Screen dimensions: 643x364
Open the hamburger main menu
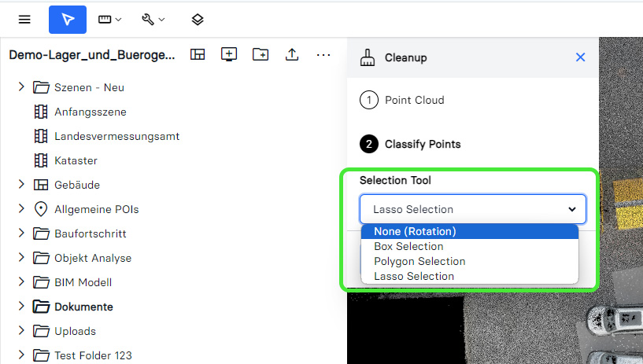pyautogui.click(x=24, y=20)
